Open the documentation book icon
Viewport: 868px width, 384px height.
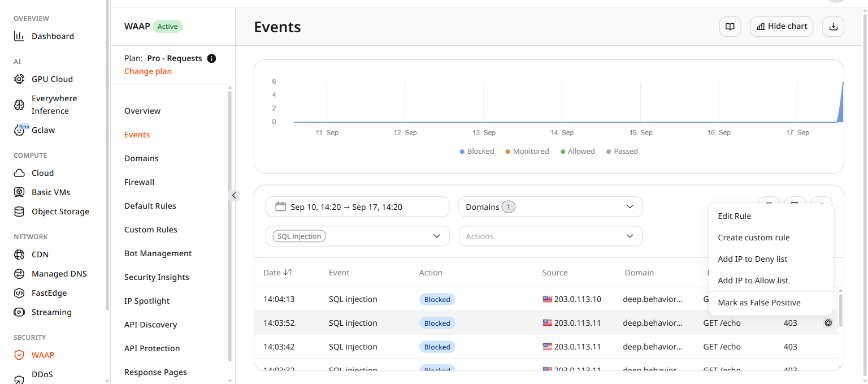click(x=730, y=27)
